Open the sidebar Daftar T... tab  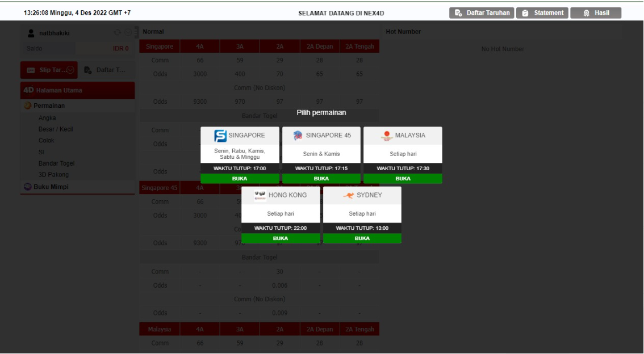pos(106,70)
